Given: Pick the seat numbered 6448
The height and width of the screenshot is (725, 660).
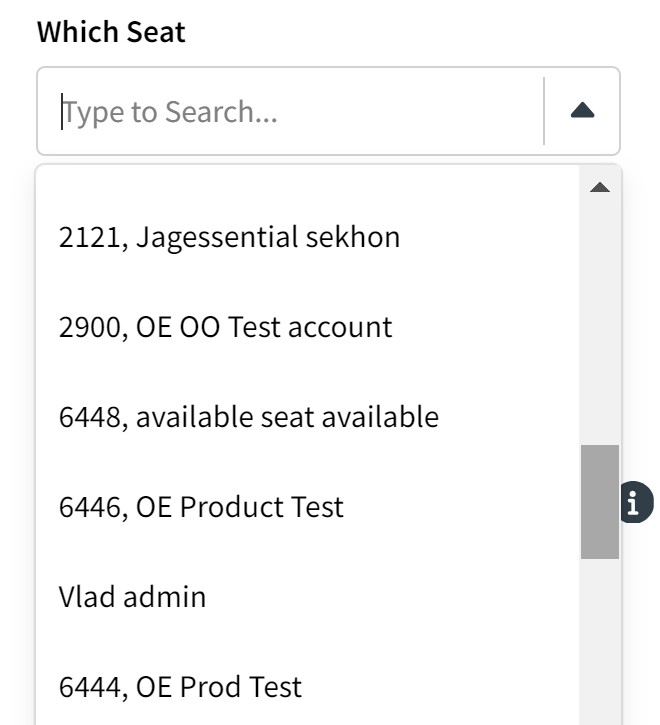Looking at the screenshot, I should pyautogui.click(x=248, y=416).
